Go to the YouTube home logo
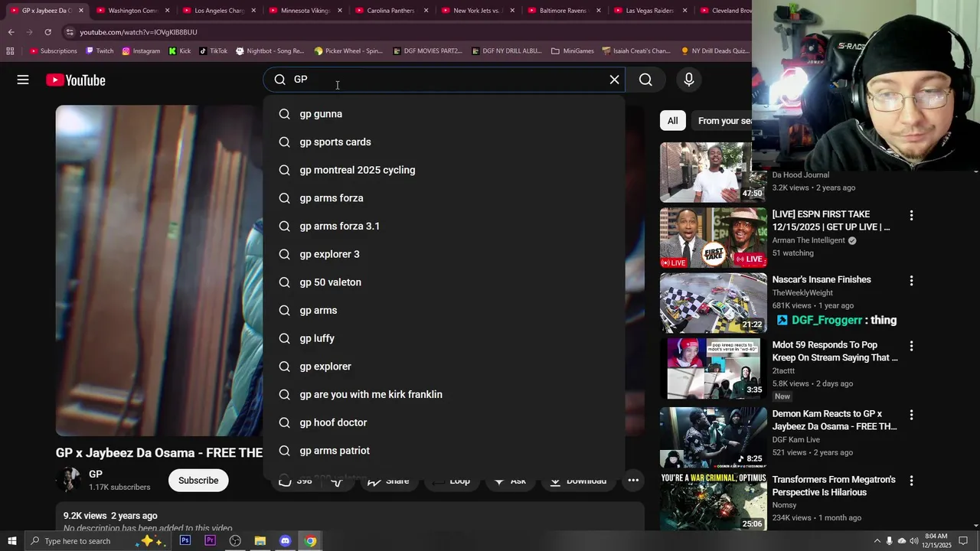This screenshot has width=980, height=551. [75, 80]
